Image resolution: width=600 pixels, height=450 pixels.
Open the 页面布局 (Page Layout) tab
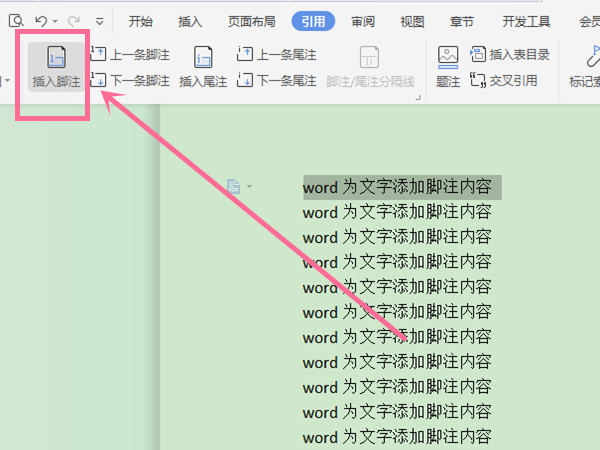(252, 20)
